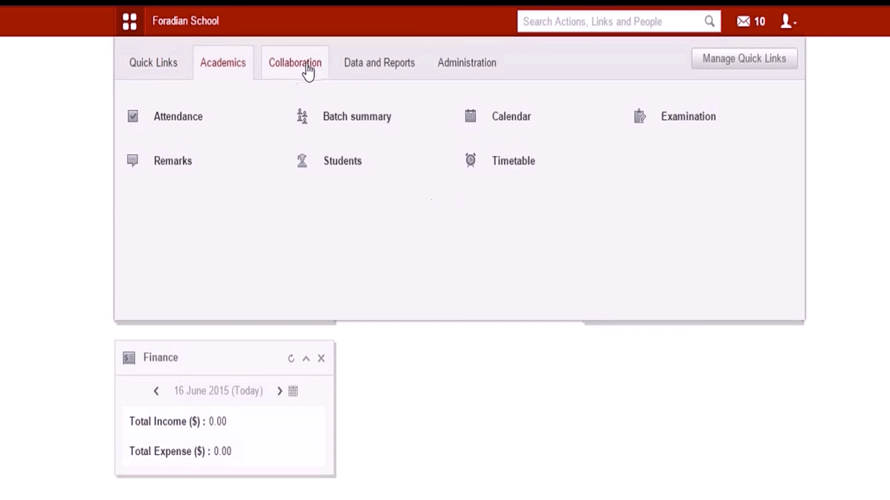Open the user profile dropdown
The image size is (890, 500).
pos(787,21)
